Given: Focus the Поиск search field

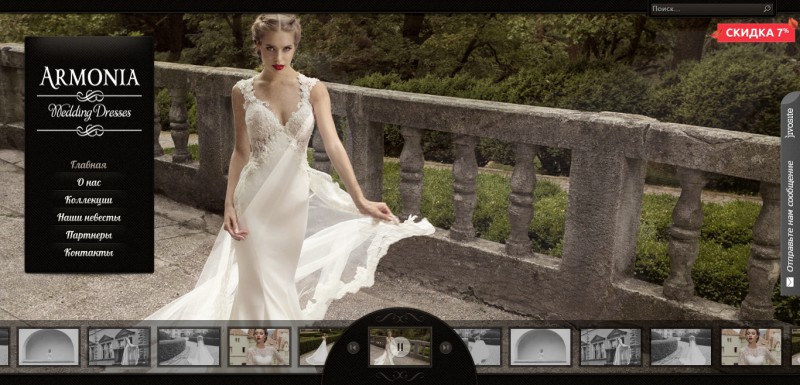Looking at the screenshot, I should [706, 9].
